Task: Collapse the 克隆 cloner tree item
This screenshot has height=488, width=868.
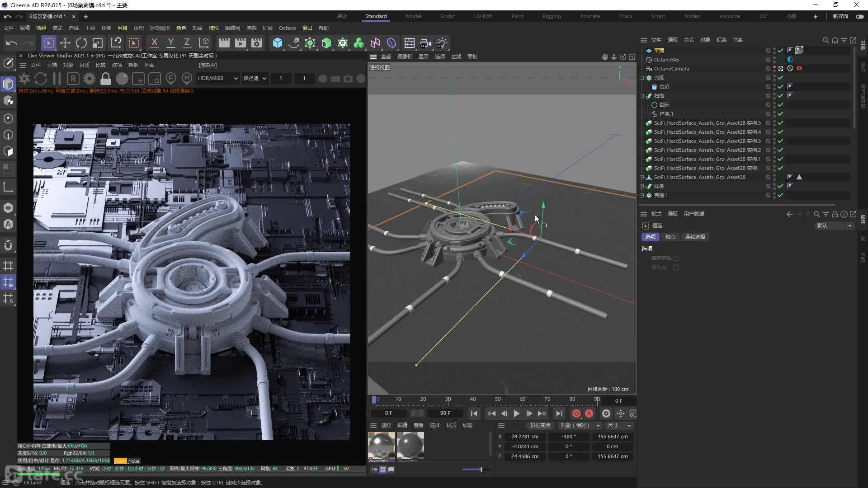Action: (642, 78)
